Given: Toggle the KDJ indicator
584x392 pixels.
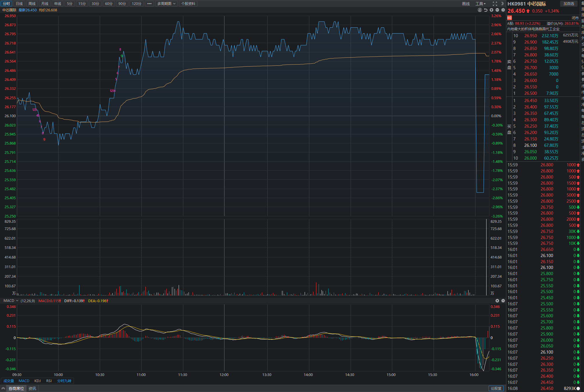Looking at the screenshot, I should coord(38,381).
